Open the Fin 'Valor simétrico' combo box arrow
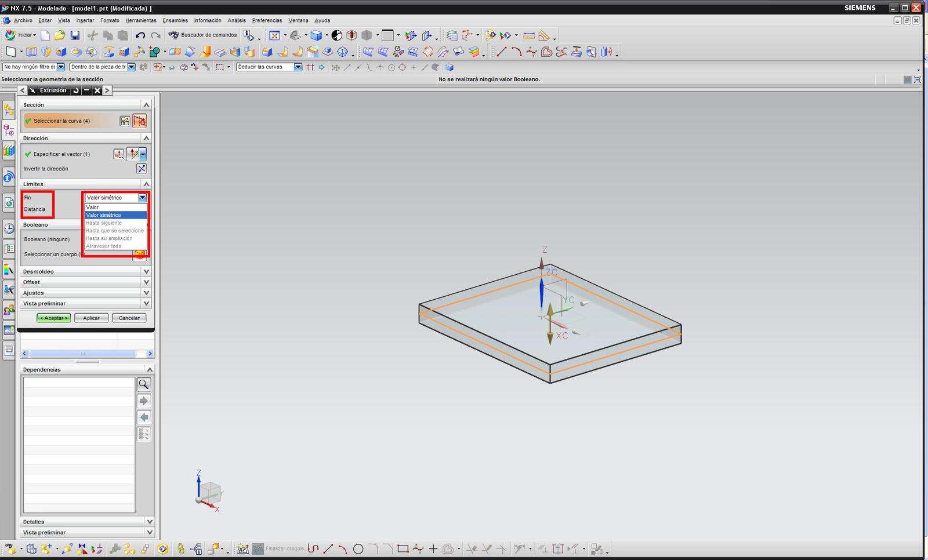Viewport: 928px width, 560px height. (143, 198)
